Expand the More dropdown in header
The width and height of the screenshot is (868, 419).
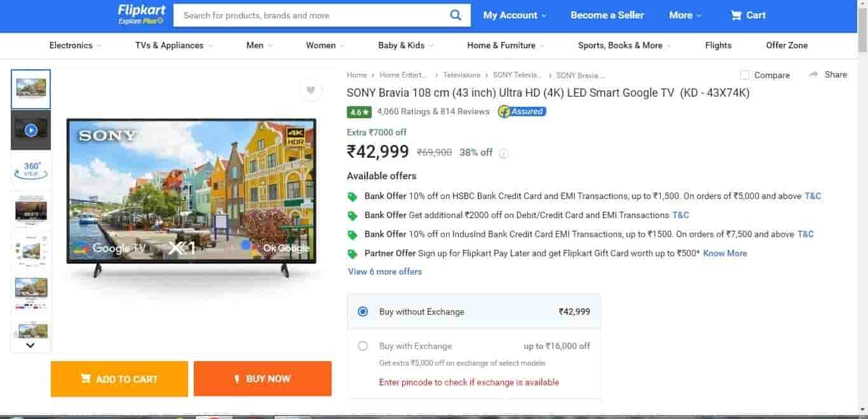point(685,15)
